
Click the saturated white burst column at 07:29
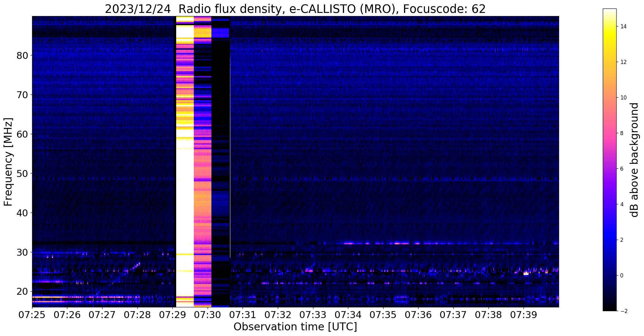[x=185, y=162]
